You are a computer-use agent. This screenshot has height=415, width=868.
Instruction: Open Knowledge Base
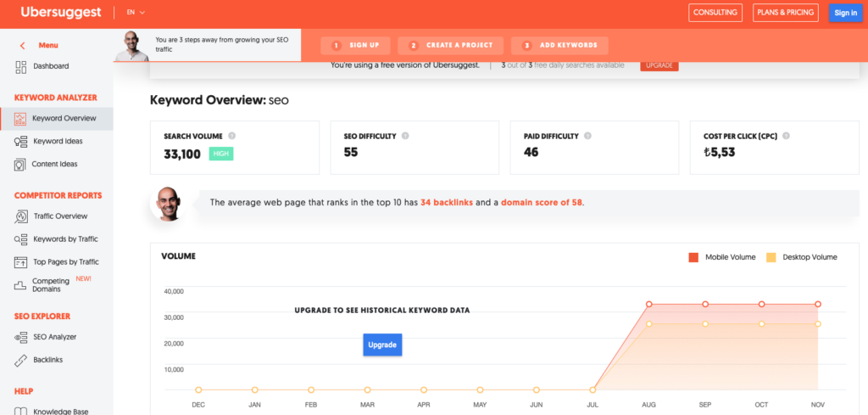tap(60, 412)
